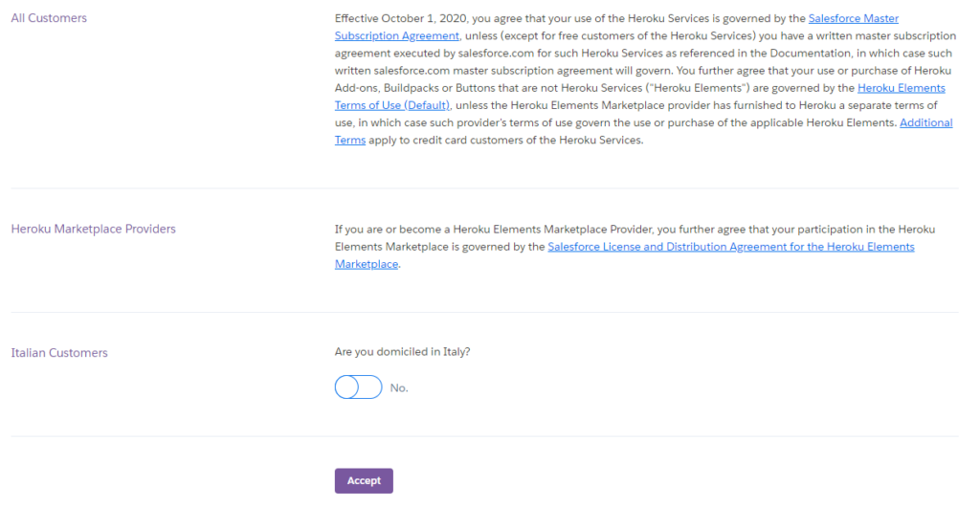Select the Heroku Marketplace Providers heading
This screenshot has width=980, height=507.
coord(93,229)
